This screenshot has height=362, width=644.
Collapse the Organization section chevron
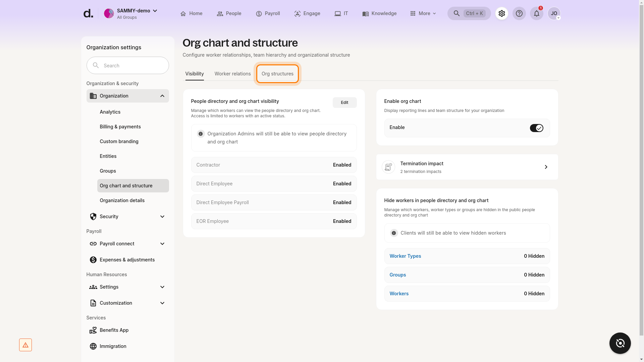(x=162, y=96)
